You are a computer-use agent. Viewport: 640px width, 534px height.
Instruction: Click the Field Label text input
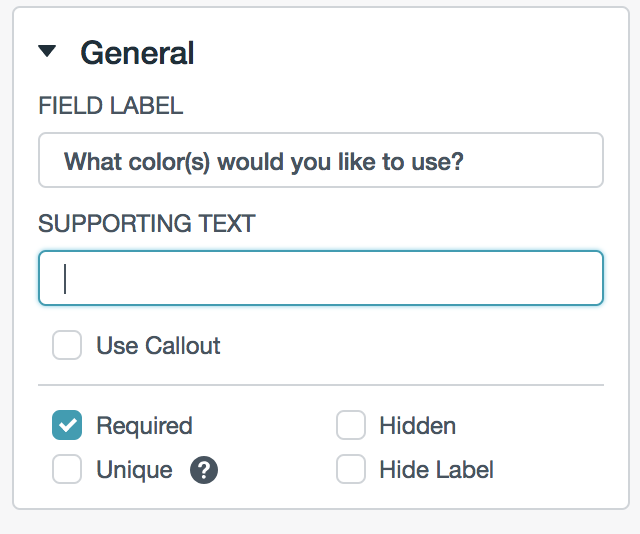click(320, 160)
